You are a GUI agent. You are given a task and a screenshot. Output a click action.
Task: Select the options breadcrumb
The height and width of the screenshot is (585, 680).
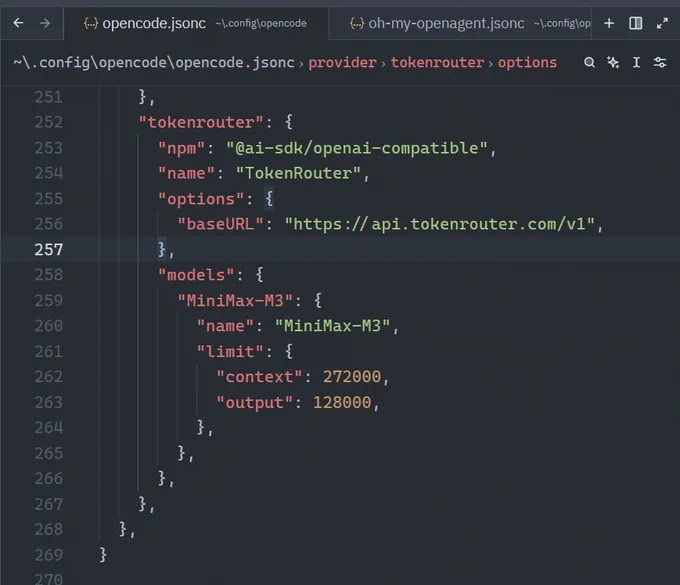(527, 63)
